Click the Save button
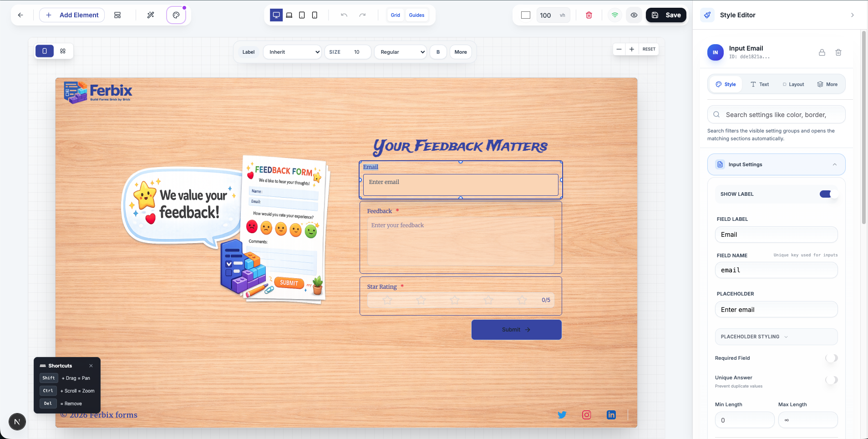Image resolution: width=868 pixels, height=439 pixels. 666,15
